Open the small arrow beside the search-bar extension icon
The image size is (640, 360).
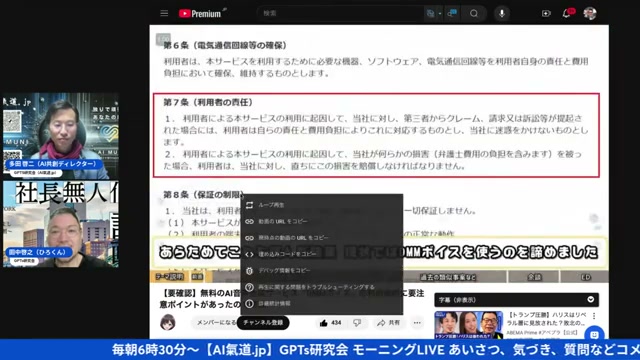pyautogui.click(x=440, y=13)
